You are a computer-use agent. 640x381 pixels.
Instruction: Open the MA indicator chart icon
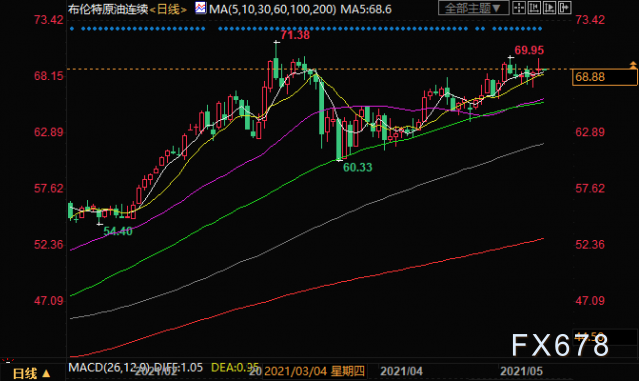tap(200, 8)
